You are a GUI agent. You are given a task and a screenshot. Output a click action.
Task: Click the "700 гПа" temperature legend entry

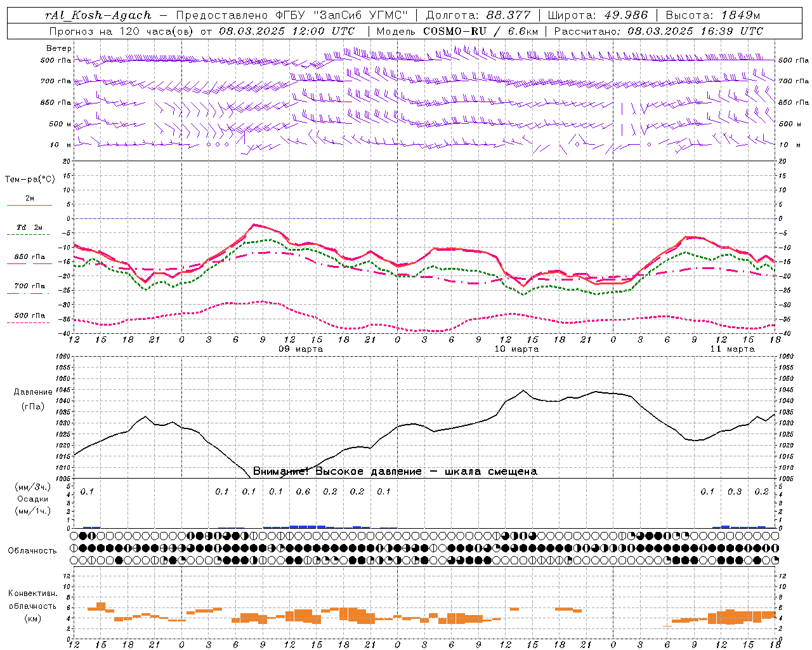30,286
